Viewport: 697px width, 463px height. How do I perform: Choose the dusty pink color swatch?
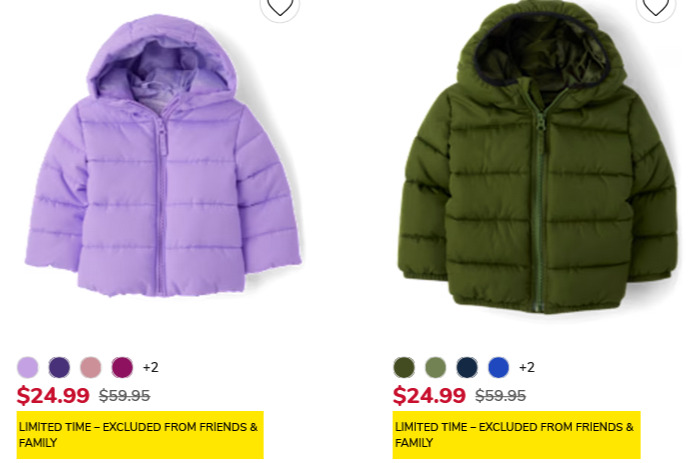(91, 367)
